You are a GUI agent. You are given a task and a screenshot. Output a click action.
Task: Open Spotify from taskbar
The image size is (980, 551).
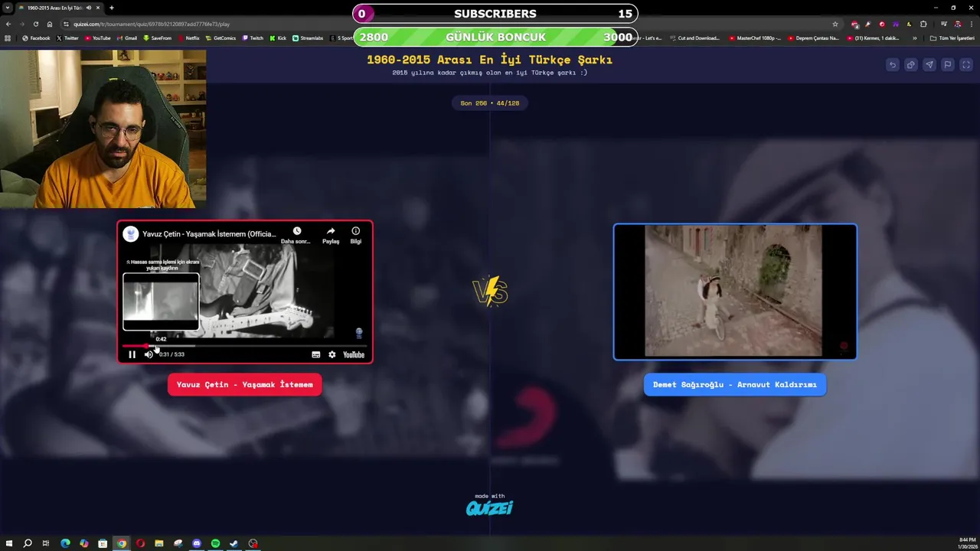(x=215, y=543)
